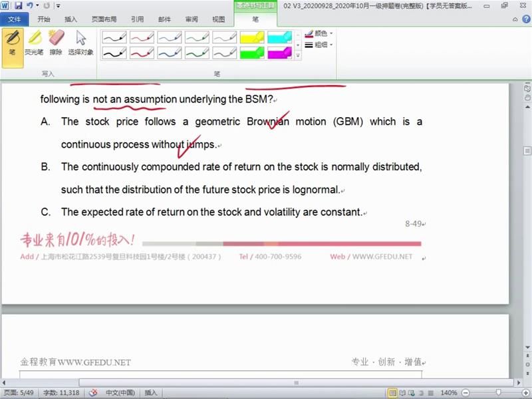Switch to the 开始 (Home) tab
The width and height of the screenshot is (532, 399).
click(x=44, y=19)
